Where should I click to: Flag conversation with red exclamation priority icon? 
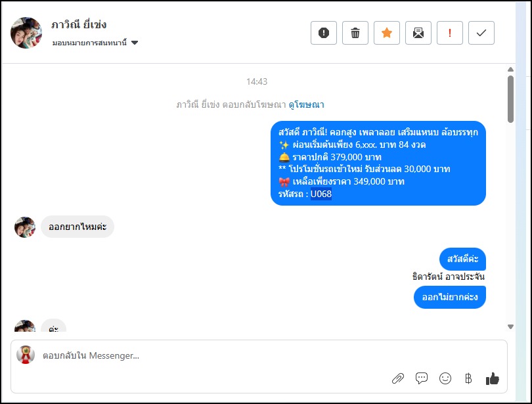click(x=449, y=33)
